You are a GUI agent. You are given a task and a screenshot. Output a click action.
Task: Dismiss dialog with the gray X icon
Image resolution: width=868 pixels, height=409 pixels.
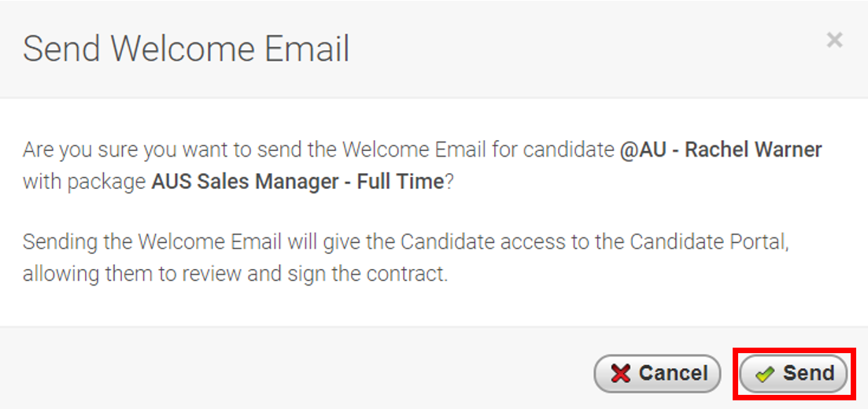pos(834,40)
